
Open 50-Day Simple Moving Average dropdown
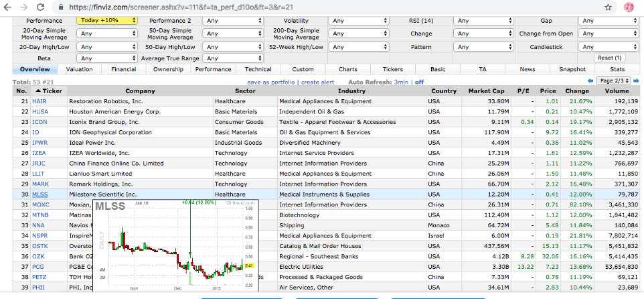[233, 34]
